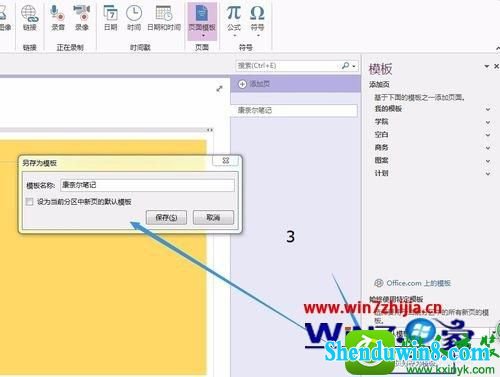This screenshot has width=500, height=377.
Task: Open Templates pane options dropdown
Action: click(x=487, y=66)
